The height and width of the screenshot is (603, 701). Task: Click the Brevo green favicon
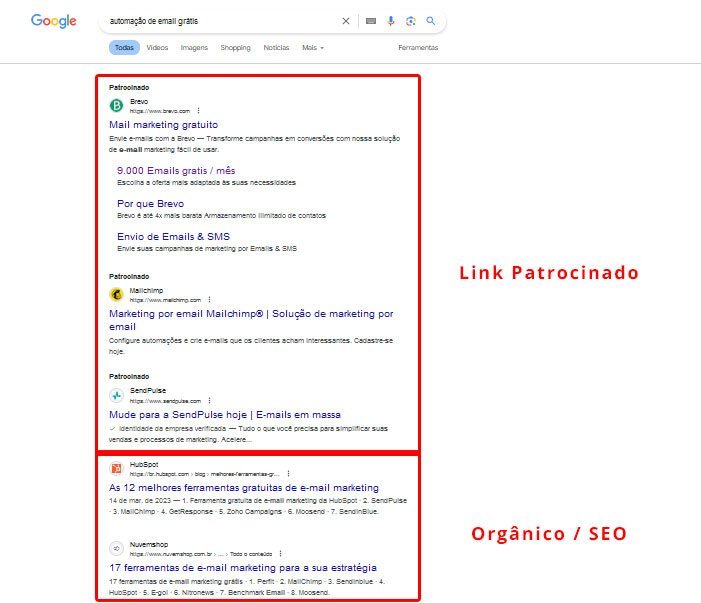[x=116, y=105]
